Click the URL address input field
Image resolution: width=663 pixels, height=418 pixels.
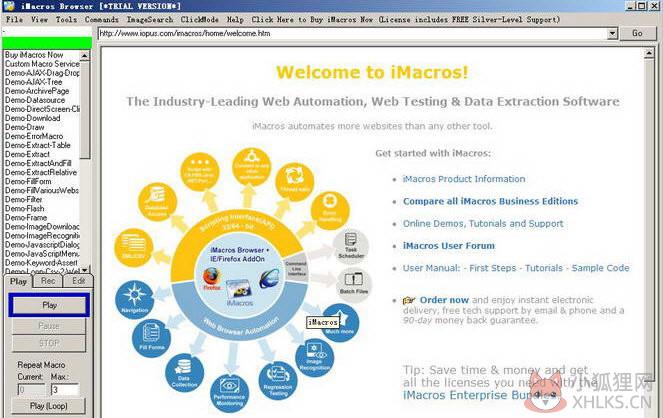click(353, 33)
